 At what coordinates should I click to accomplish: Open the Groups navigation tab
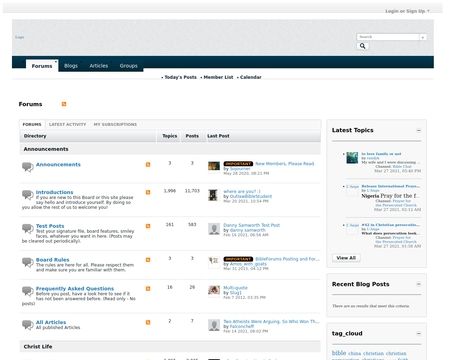click(x=129, y=66)
